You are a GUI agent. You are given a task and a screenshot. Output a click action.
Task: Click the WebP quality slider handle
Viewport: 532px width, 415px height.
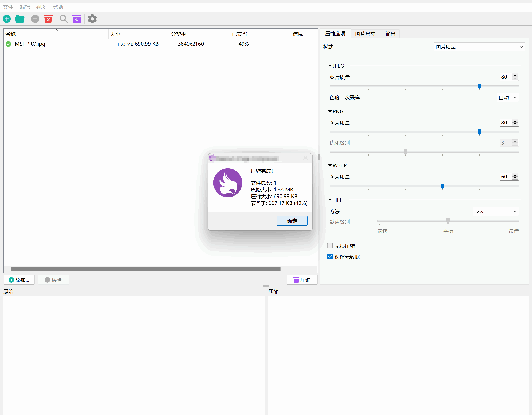(442, 186)
